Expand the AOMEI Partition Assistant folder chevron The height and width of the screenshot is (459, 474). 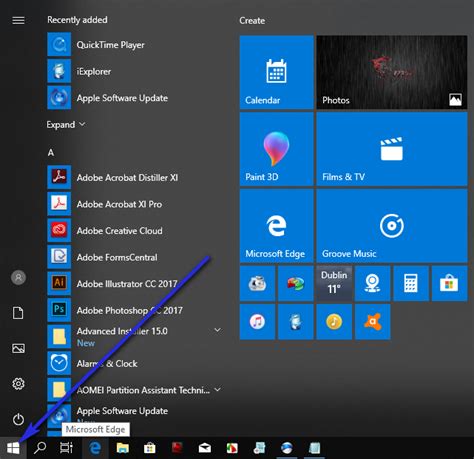pyautogui.click(x=217, y=389)
